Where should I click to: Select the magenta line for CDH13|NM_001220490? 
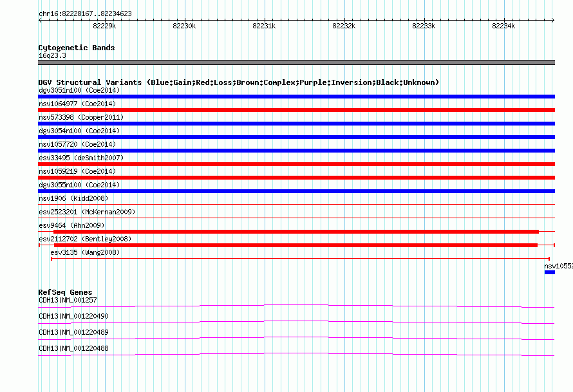(296, 322)
